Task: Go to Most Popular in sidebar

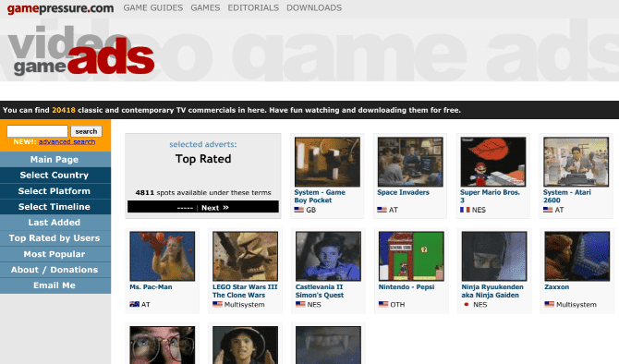Action: 55,254
